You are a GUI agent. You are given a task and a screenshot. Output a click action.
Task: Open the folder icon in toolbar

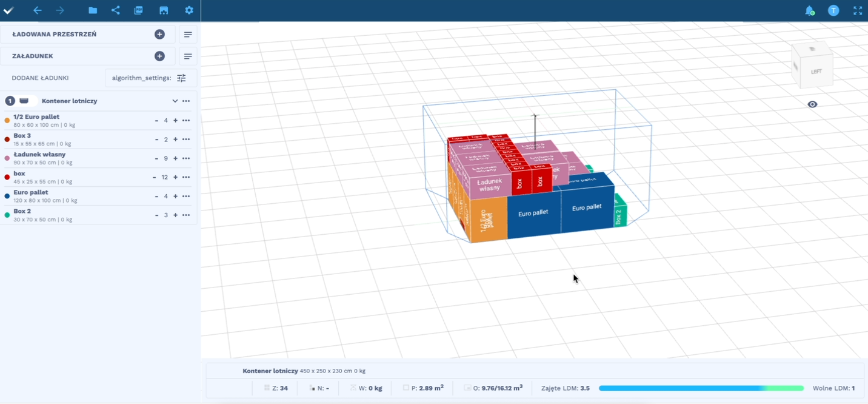pyautogui.click(x=93, y=10)
